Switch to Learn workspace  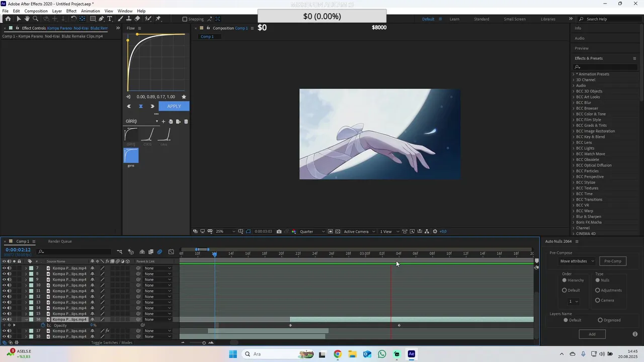coord(454,19)
